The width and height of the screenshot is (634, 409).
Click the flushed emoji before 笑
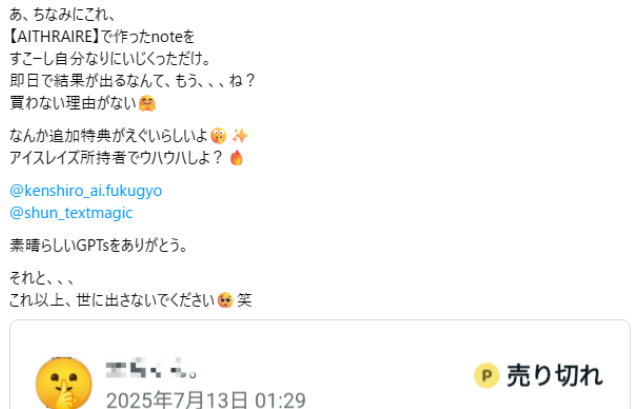[x=225, y=300]
